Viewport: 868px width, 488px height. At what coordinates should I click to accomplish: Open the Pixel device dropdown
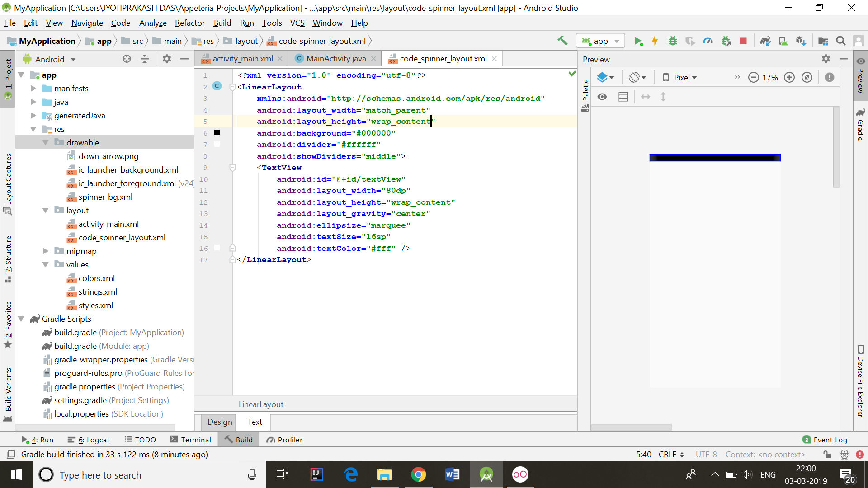pyautogui.click(x=680, y=77)
